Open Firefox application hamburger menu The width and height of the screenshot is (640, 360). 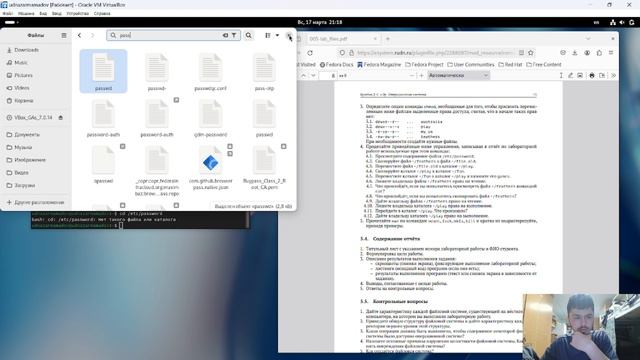click(x=611, y=53)
